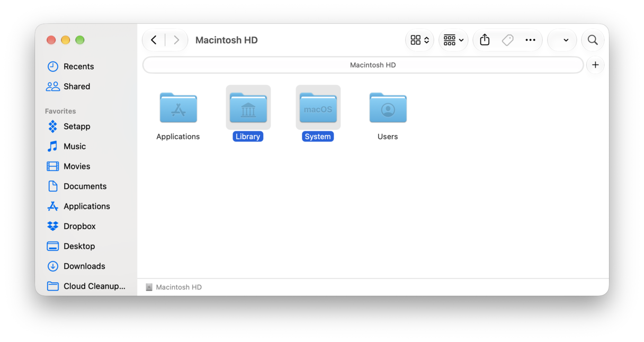Viewport: 644px width, 342px height.
Task: Click the Share toolbar icon
Action: tap(485, 40)
